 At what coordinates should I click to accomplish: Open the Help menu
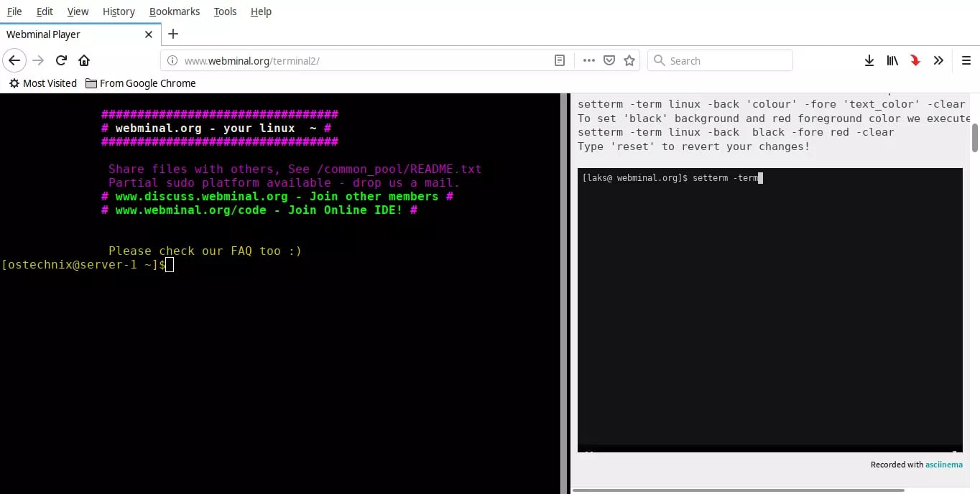click(x=261, y=11)
